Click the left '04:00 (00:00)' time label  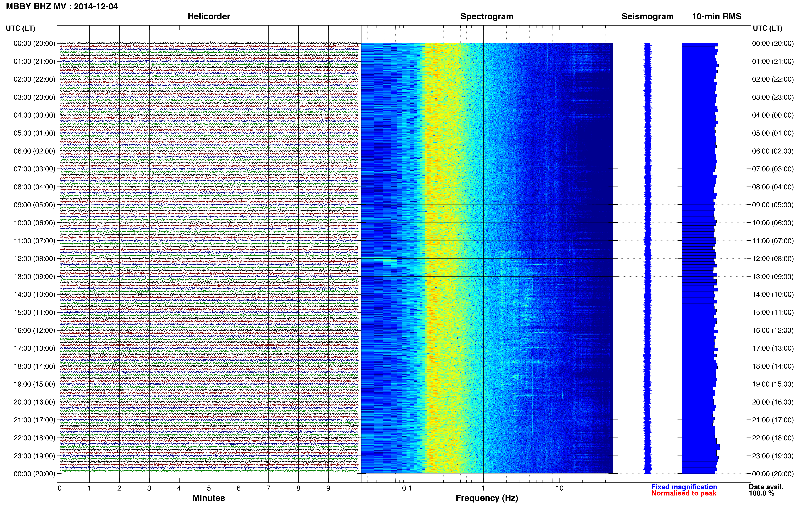point(34,115)
